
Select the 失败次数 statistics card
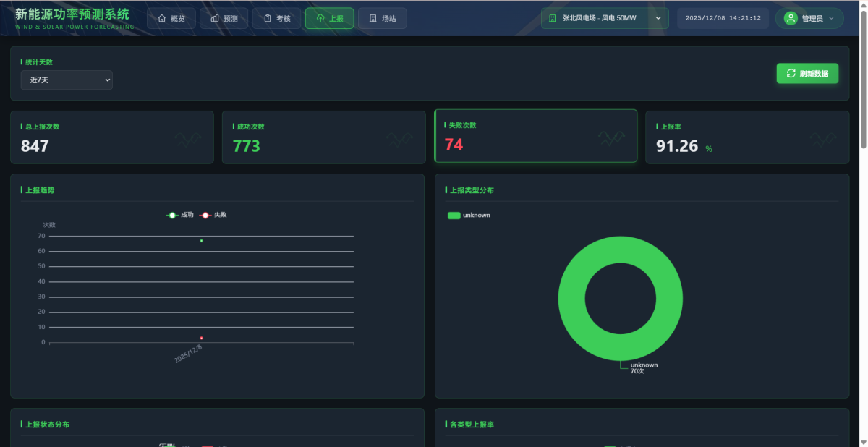pos(535,136)
